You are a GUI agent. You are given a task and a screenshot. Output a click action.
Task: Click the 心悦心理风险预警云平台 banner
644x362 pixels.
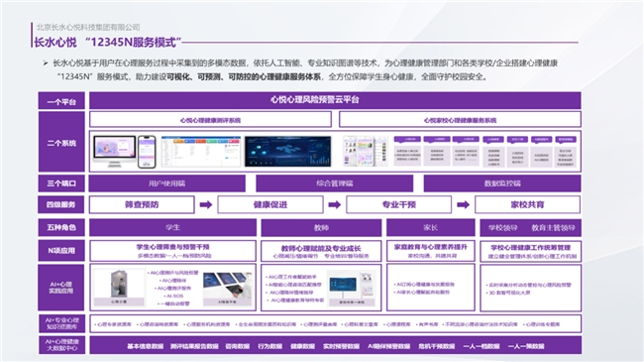(x=335, y=100)
